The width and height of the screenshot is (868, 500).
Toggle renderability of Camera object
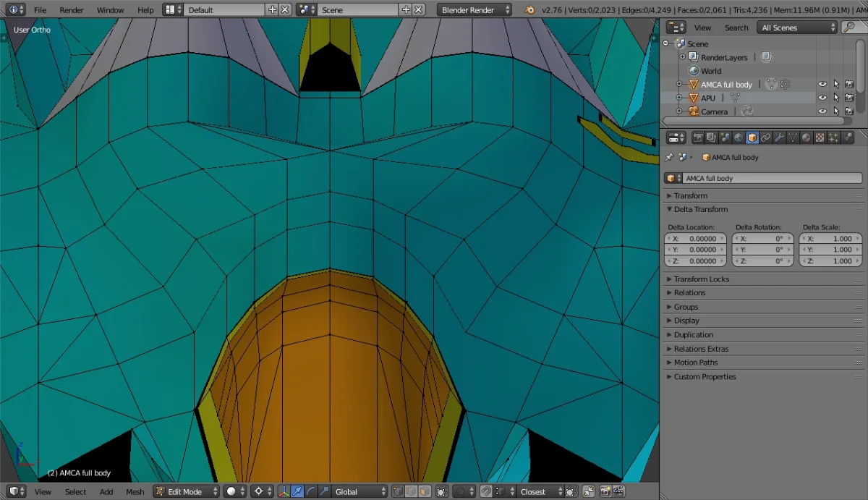click(849, 111)
